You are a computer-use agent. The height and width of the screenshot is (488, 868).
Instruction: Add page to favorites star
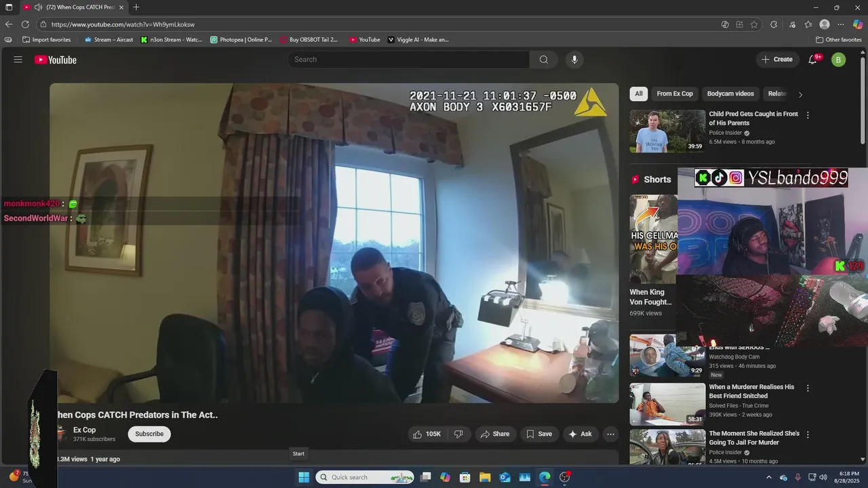(754, 24)
